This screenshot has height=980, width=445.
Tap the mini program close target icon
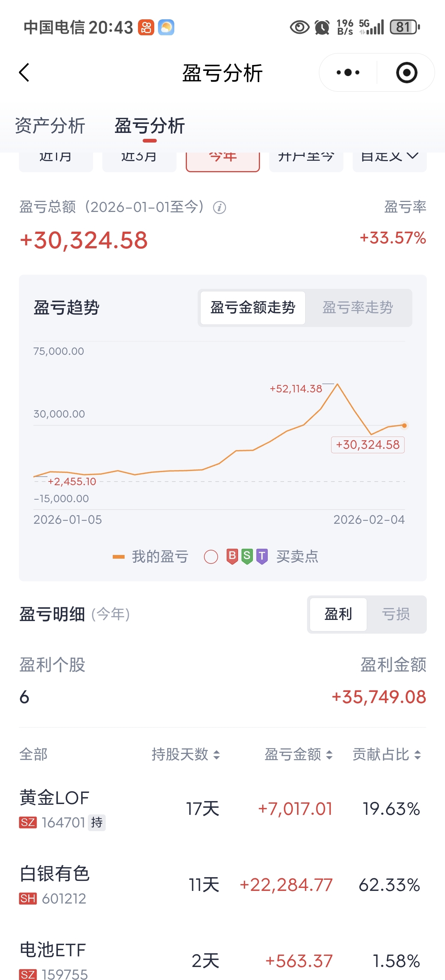click(x=406, y=72)
